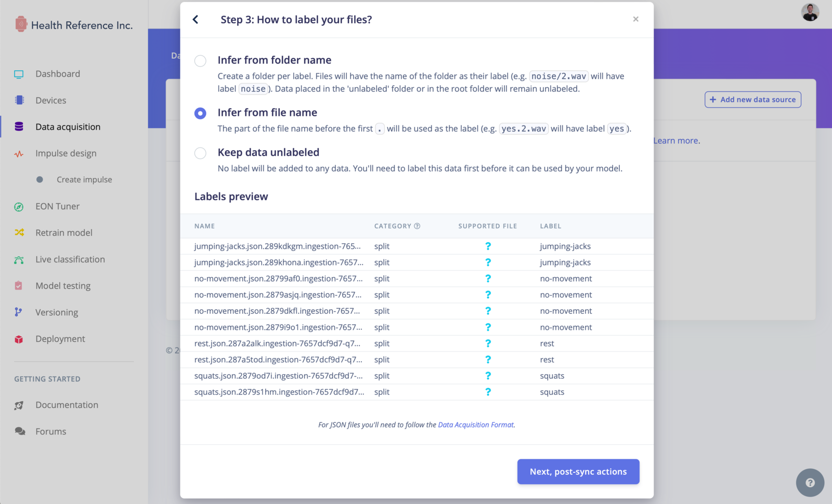Open the floating help button
Image resolution: width=832 pixels, height=504 pixels.
point(810,483)
